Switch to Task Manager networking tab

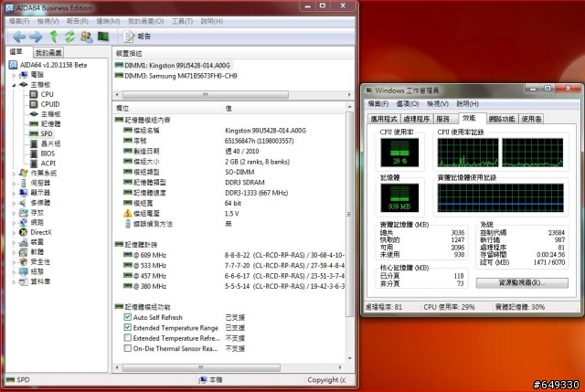point(502,119)
